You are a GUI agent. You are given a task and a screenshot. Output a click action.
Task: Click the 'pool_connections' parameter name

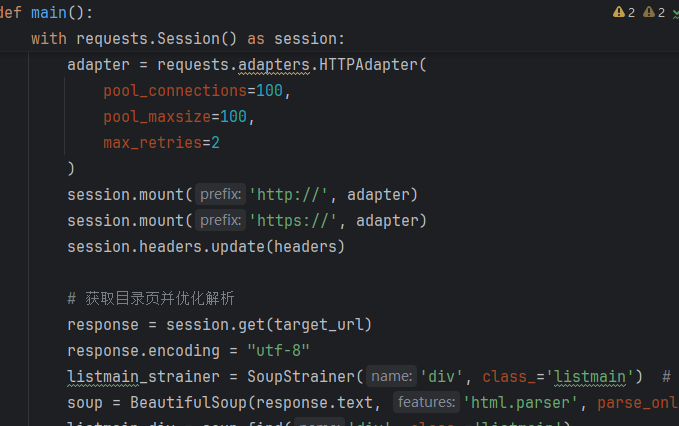tap(175, 91)
